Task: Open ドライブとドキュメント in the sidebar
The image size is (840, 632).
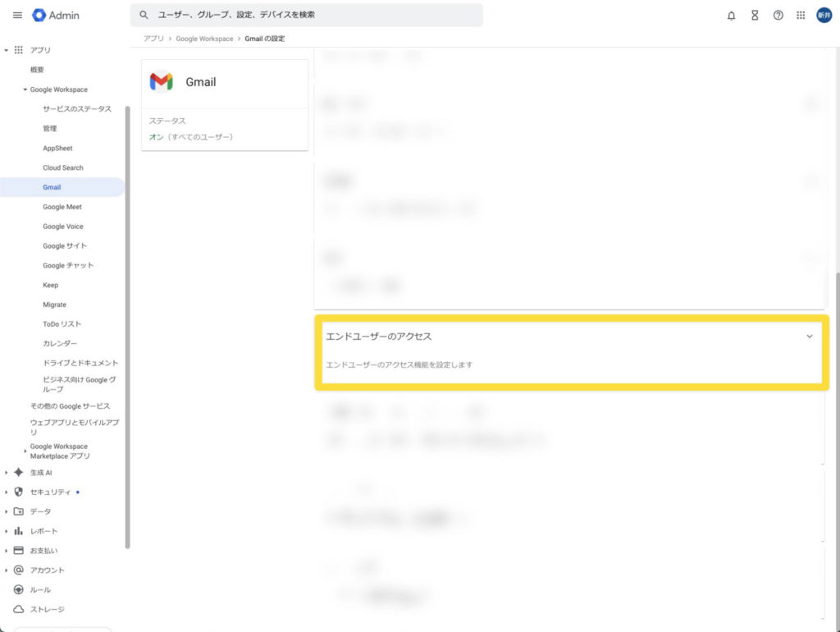Action: pos(80,363)
